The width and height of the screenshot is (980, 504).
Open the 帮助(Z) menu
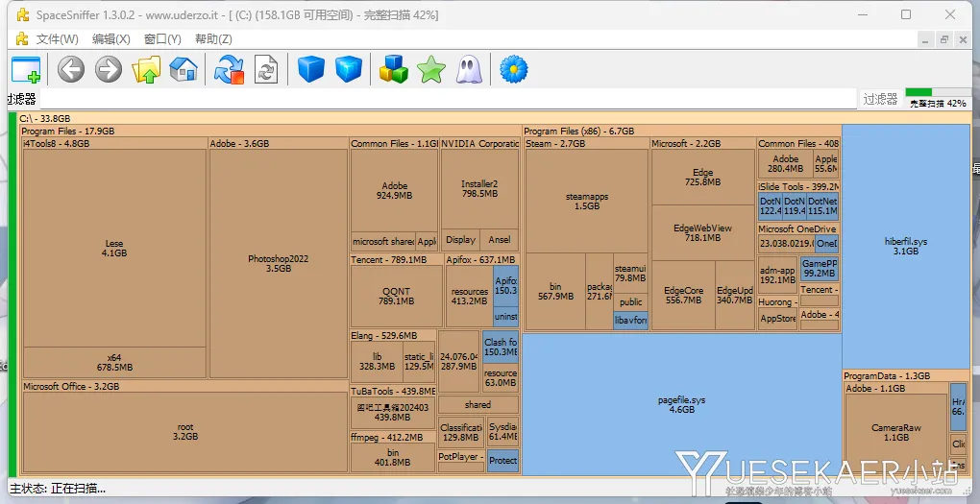tap(213, 38)
